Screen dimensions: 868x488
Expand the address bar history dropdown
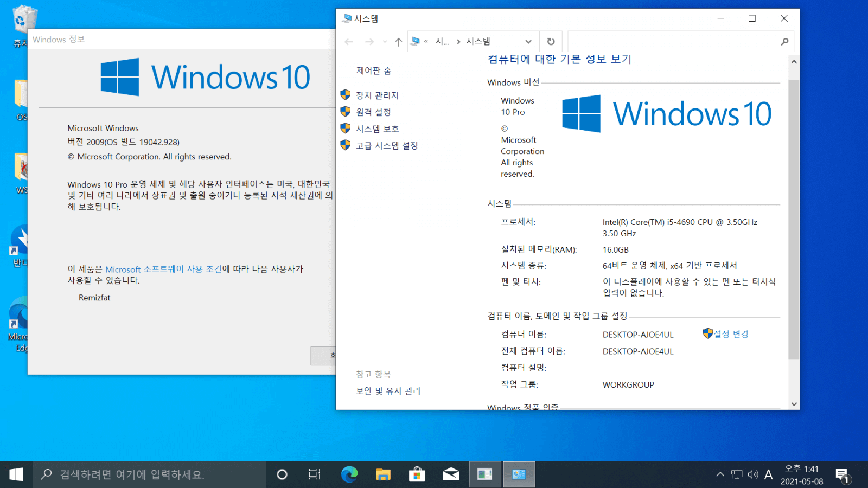point(528,42)
